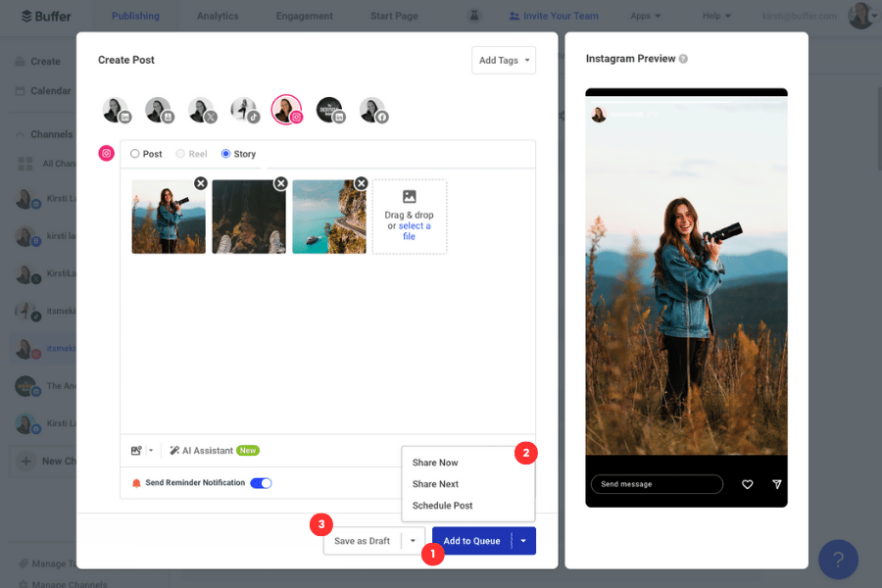Open the Buffer help chat bubble
This screenshot has height=588, width=882.
(838, 559)
